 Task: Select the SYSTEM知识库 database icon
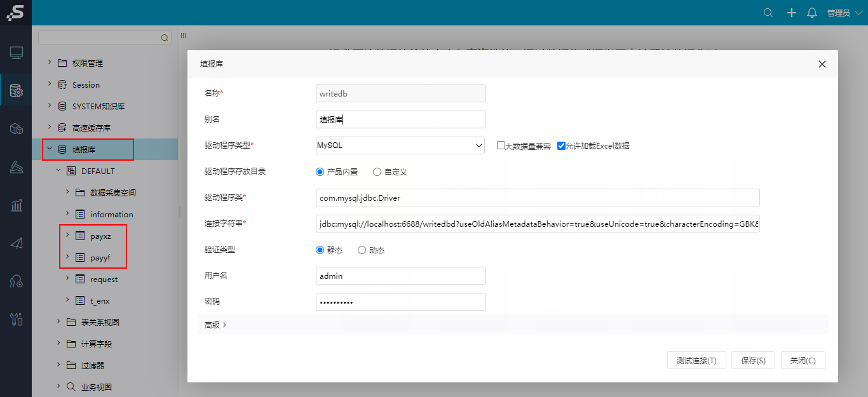(62, 106)
